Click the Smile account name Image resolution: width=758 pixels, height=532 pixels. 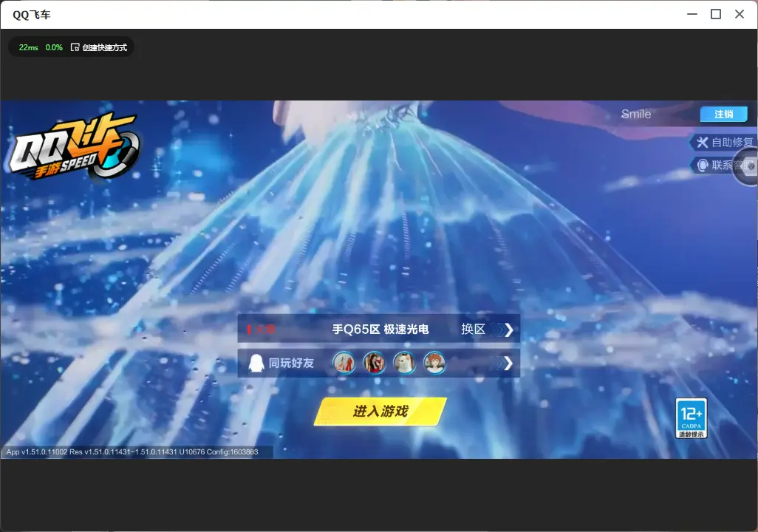(635, 114)
